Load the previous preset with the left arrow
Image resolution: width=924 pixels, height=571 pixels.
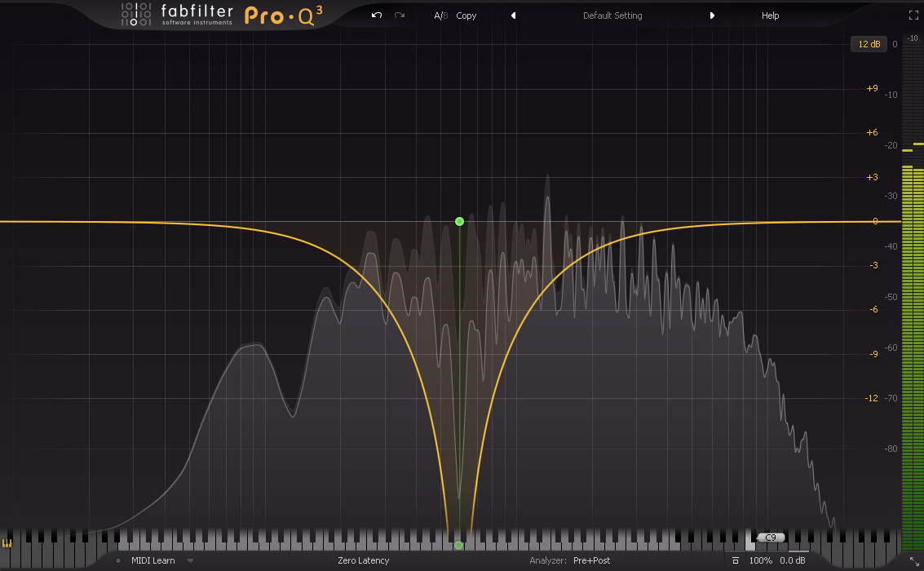[513, 15]
